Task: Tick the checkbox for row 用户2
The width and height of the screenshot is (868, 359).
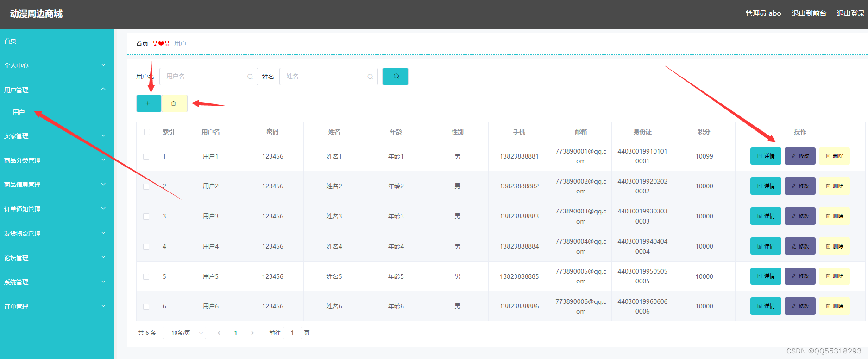Action: (146, 186)
